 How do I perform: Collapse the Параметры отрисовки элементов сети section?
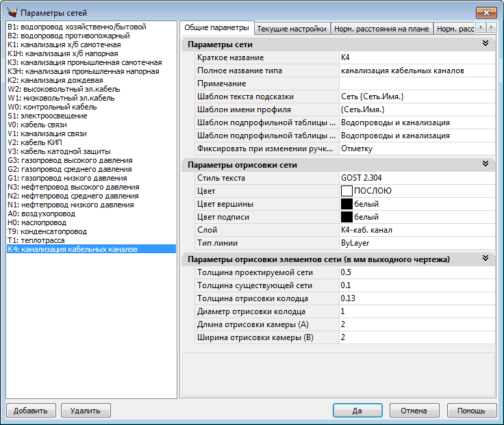click(x=485, y=259)
